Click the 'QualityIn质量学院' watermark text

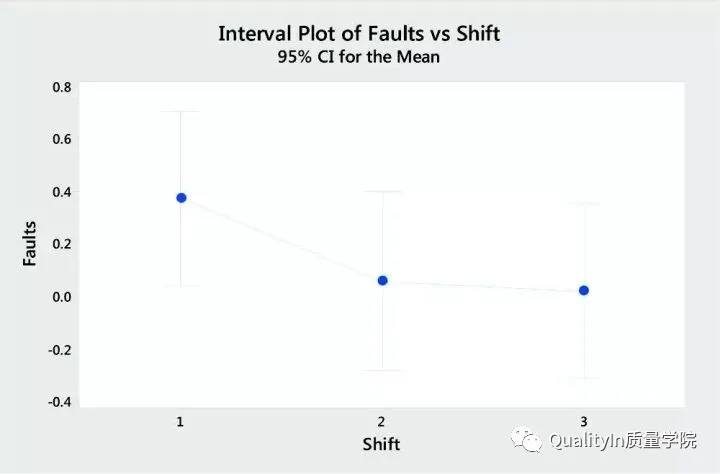point(622,441)
